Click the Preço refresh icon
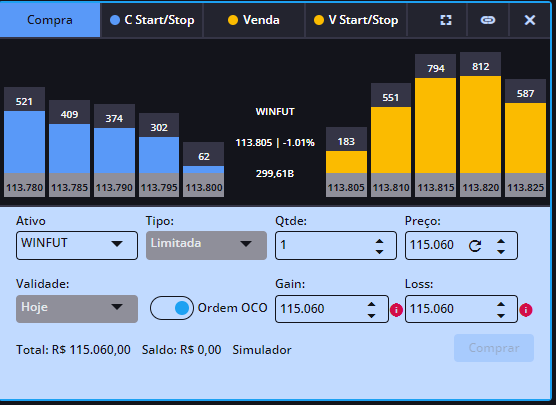Viewport: 556px width, 405px height. (x=475, y=245)
